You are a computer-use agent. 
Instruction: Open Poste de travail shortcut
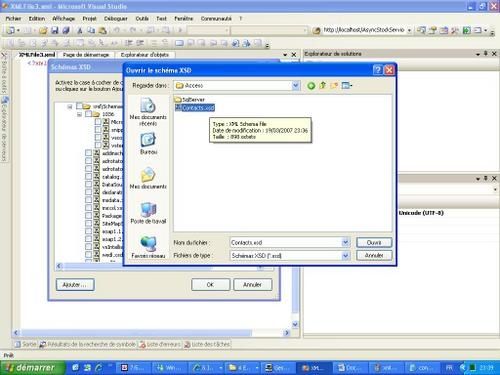click(148, 213)
